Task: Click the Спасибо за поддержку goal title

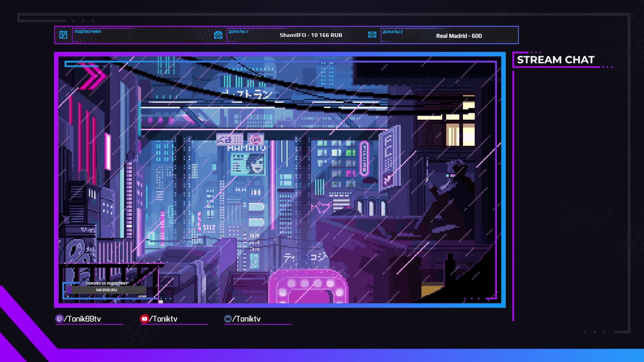Action: click(x=107, y=283)
